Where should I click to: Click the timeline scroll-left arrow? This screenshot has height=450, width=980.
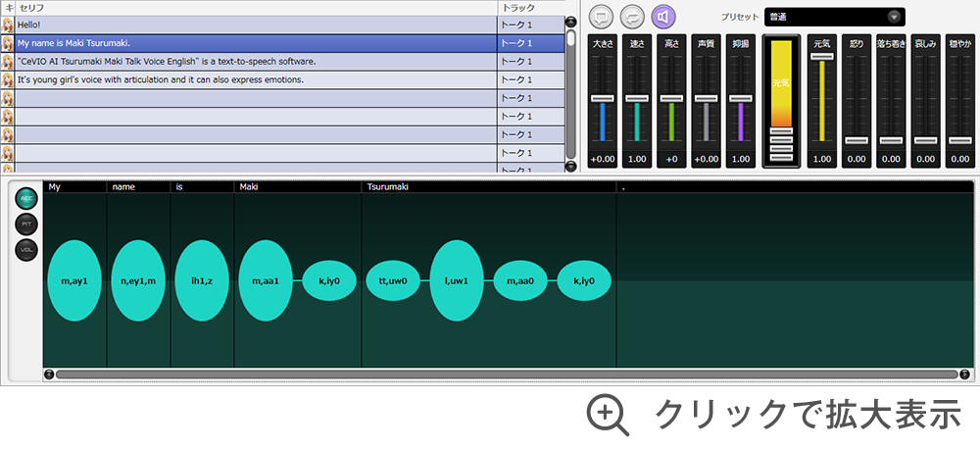click(x=49, y=375)
